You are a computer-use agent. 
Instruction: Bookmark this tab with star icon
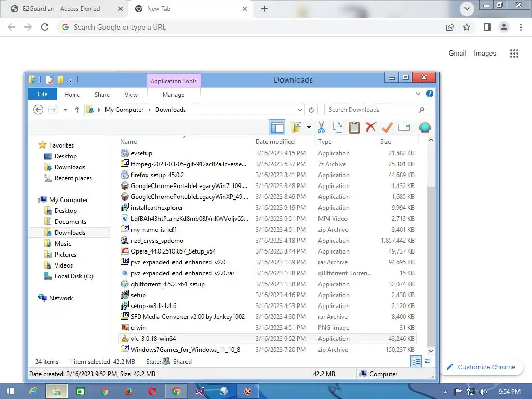point(467,27)
